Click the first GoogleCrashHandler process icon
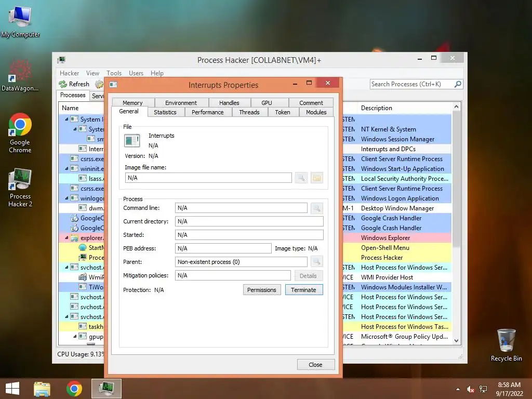Image resolution: width=532 pixels, height=399 pixels. (x=74, y=218)
